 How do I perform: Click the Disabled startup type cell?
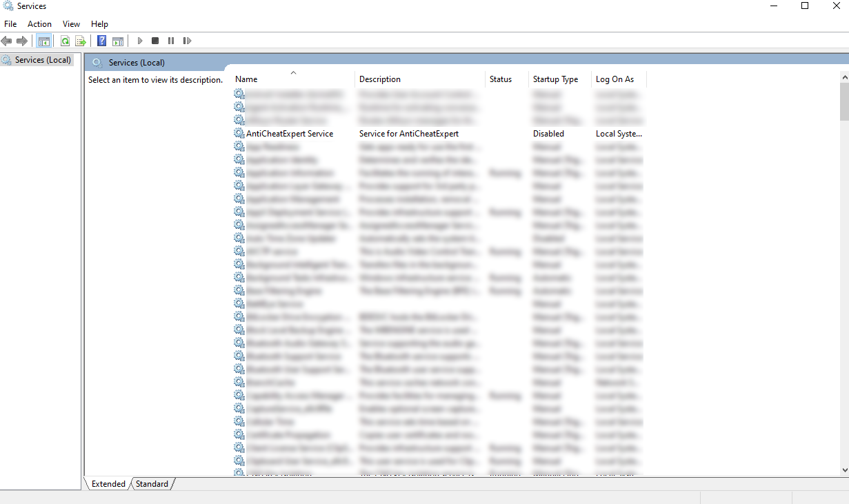548,134
